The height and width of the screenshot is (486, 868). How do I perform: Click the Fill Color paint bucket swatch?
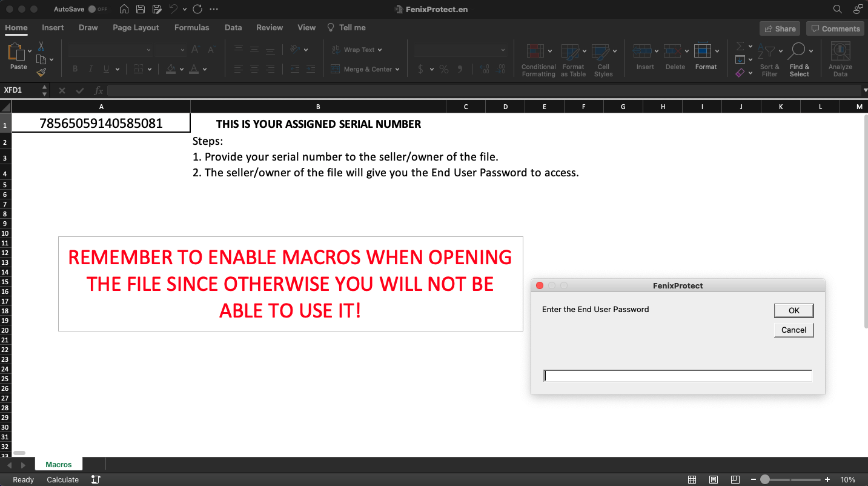171,69
